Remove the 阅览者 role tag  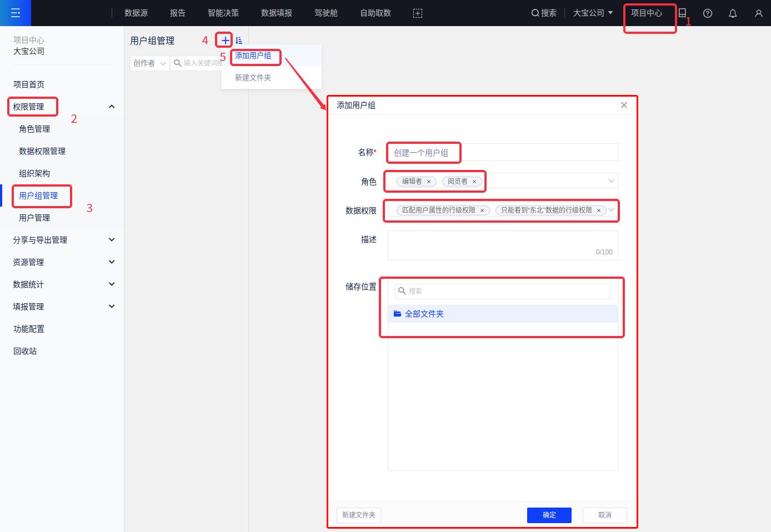tap(474, 182)
